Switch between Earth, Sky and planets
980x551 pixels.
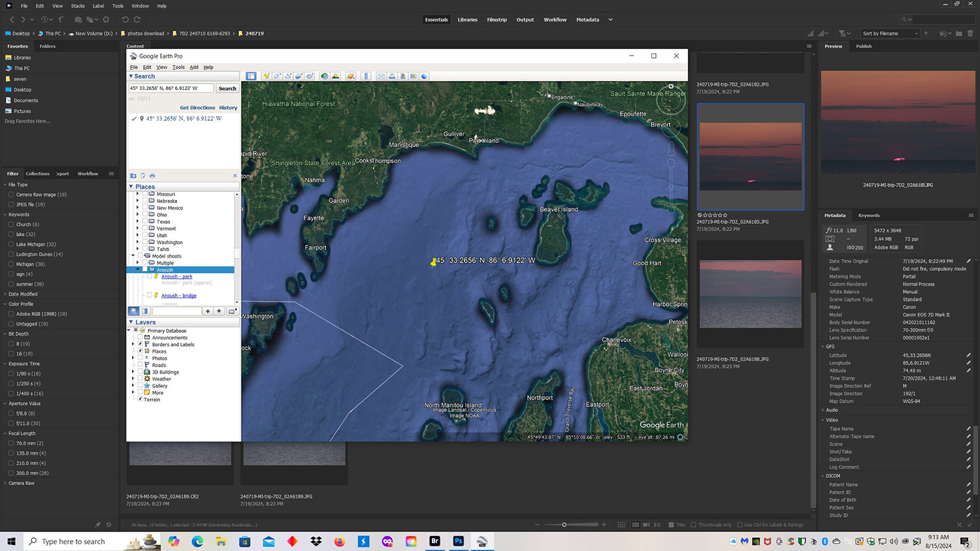[x=351, y=76]
